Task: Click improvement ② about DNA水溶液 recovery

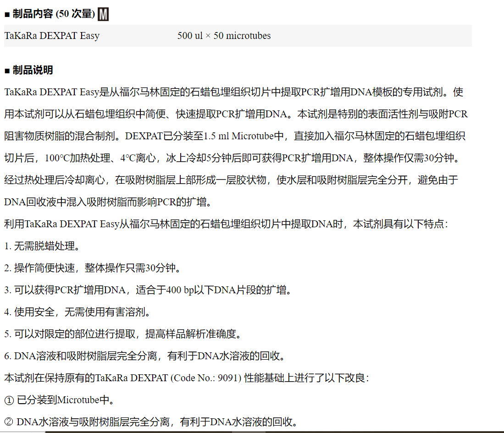Action: 150,422
